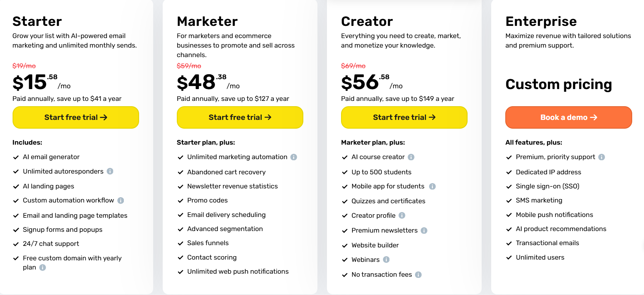644x295 pixels.
Task: Open the AI course creator info tooltip
Action: click(411, 157)
